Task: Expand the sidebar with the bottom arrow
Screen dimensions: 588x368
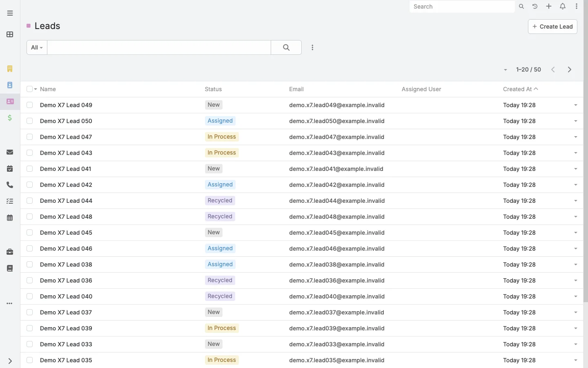Action: point(10,361)
